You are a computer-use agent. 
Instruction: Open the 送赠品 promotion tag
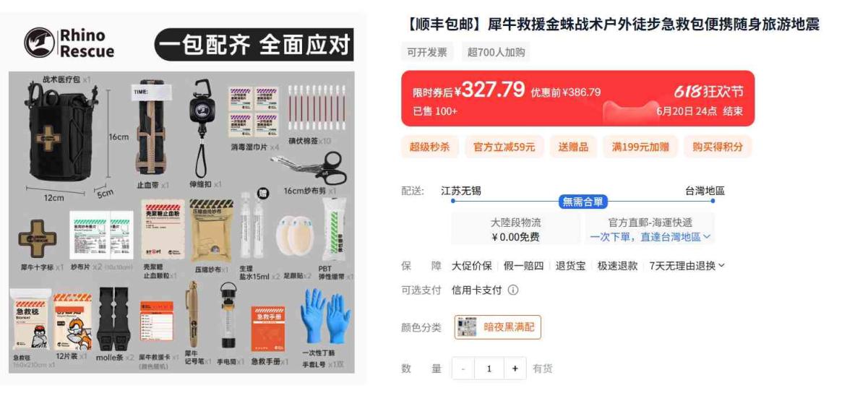pos(573,147)
